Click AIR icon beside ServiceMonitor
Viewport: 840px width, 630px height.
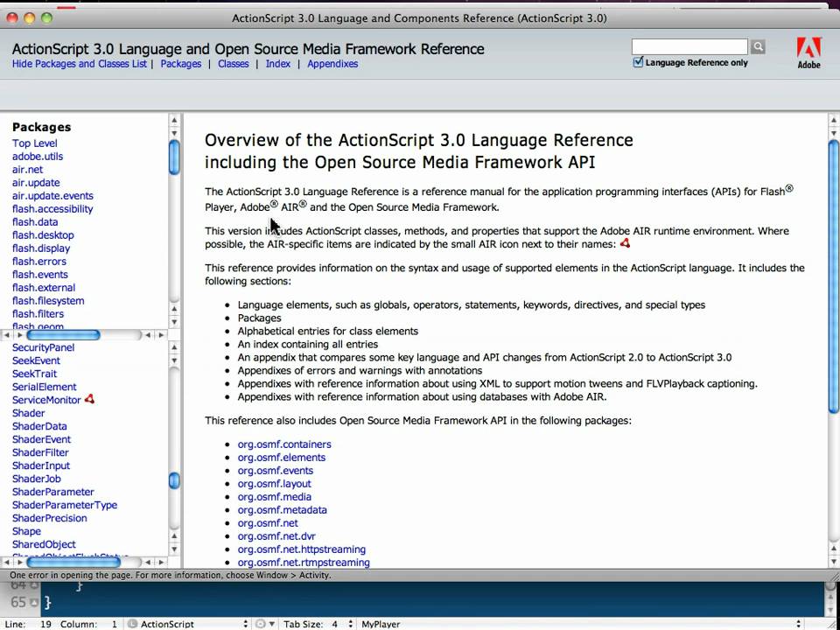pos(89,399)
